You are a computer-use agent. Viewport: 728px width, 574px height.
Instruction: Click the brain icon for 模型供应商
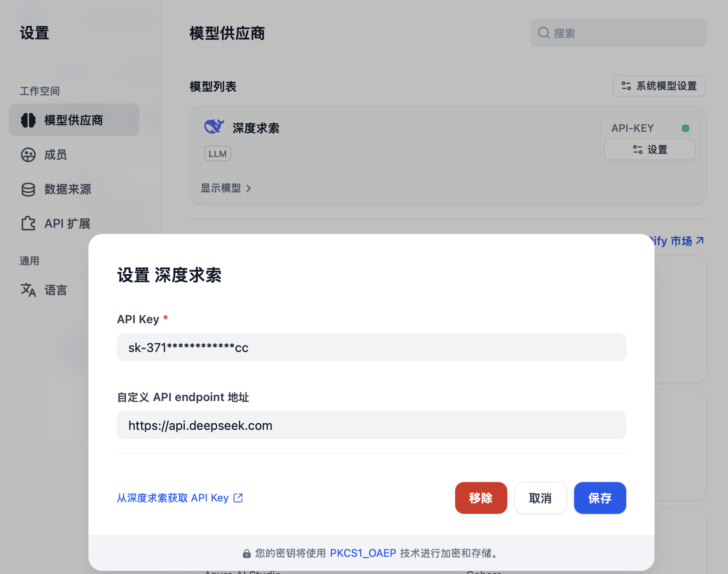click(28, 120)
